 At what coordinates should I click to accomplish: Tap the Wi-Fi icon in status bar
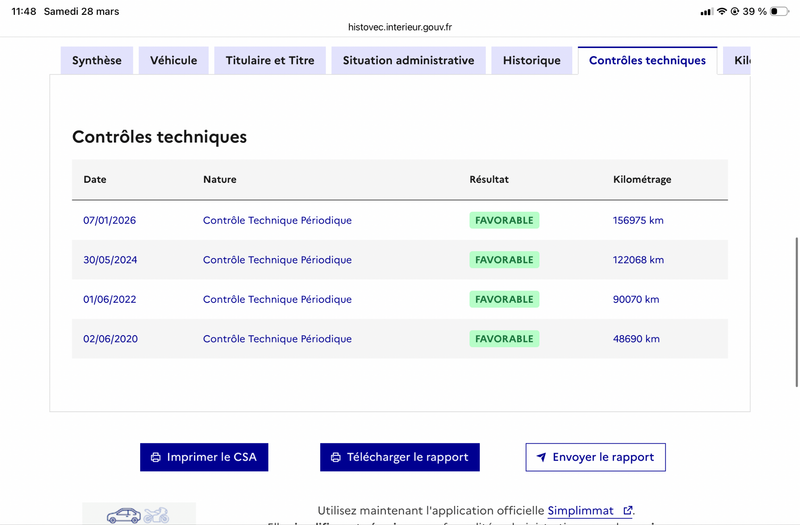pos(722,11)
